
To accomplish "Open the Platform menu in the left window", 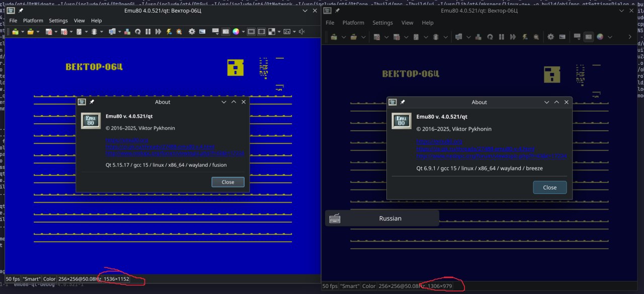I will click(33, 21).
